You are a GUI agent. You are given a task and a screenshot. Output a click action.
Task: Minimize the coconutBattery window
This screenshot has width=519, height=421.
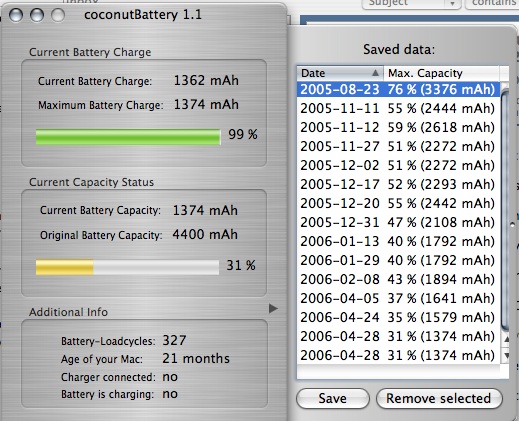[x=37, y=15]
